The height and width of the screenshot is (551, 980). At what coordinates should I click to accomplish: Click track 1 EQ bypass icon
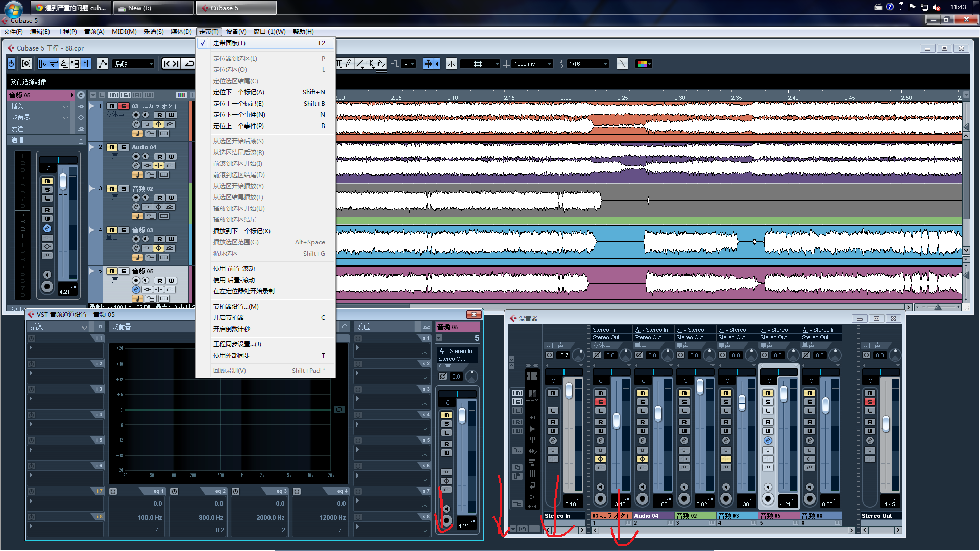tap(158, 124)
